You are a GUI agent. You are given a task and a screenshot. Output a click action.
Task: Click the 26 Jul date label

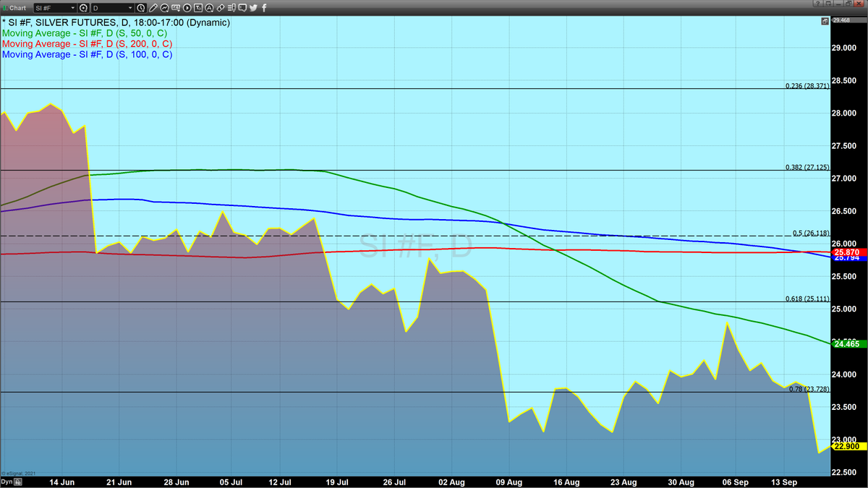(395, 481)
